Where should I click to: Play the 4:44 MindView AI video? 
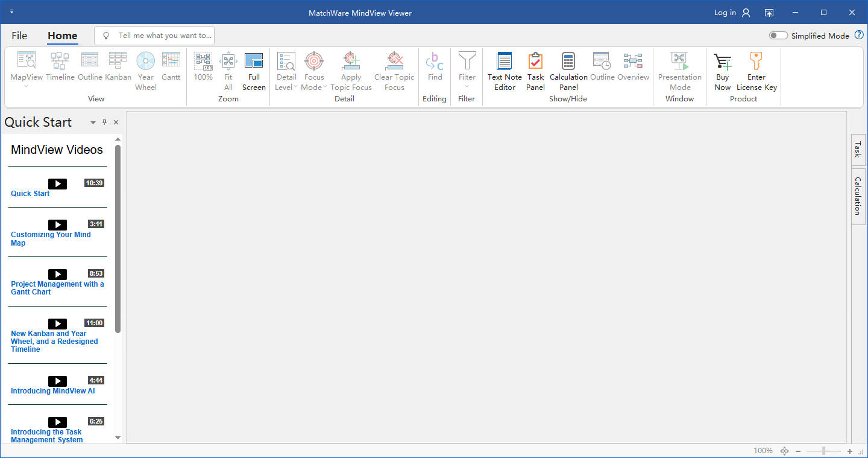pyautogui.click(x=57, y=381)
